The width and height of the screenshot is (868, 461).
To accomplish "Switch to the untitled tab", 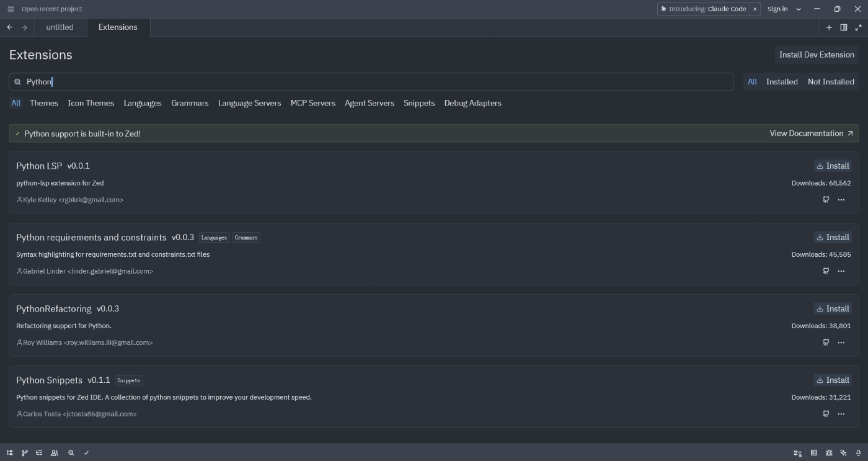I will (60, 27).
